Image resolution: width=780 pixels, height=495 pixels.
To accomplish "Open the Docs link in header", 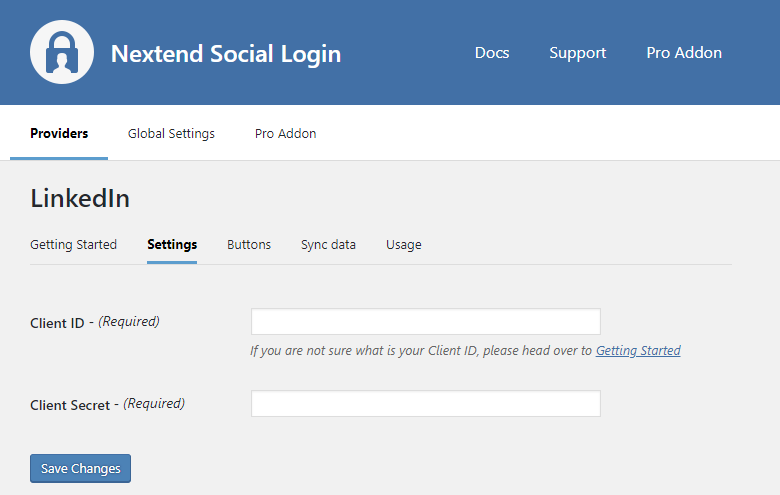I will (x=491, y=53).
